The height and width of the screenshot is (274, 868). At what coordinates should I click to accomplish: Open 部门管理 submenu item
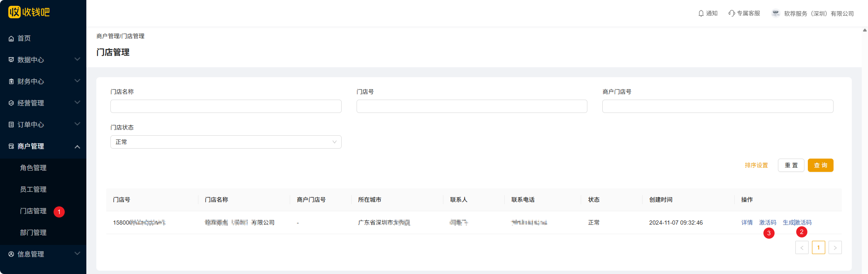pyautogui.click(x=33, y=232)
